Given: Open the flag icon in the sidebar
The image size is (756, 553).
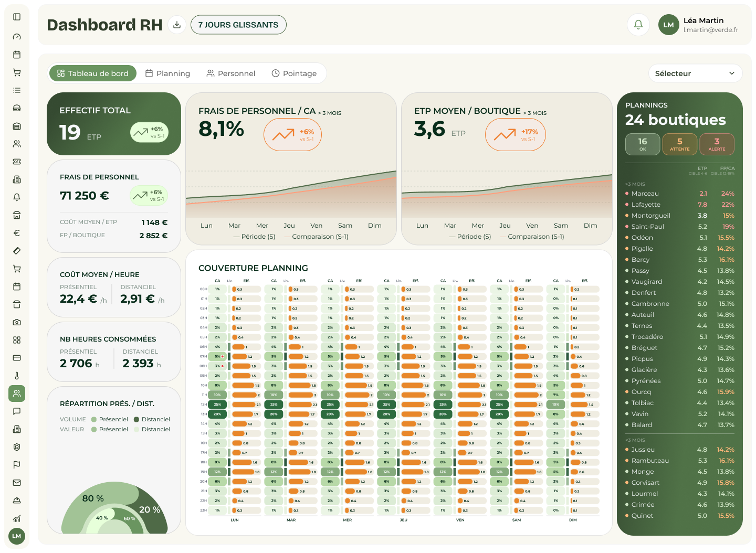Looking at the screenshot, I should [17, 465].
